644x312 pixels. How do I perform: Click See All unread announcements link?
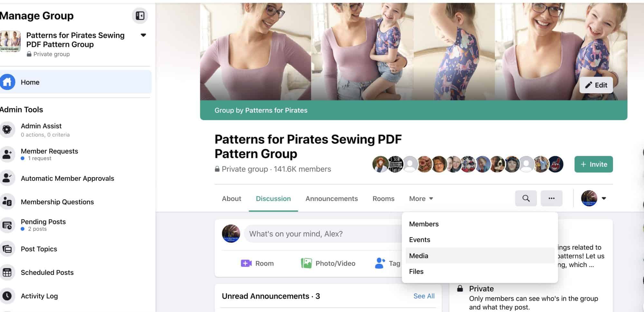424,296
